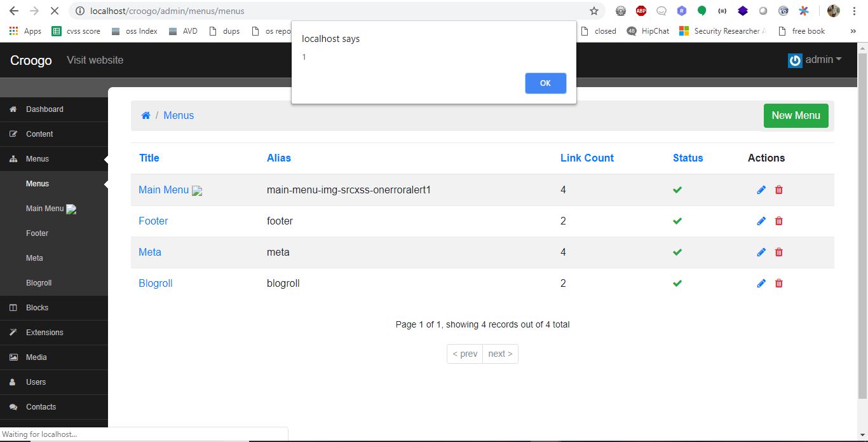This screenshot has width=868, height=442.
Task: Open Extensions in the sidebar
Action: (x=54, y=333)
